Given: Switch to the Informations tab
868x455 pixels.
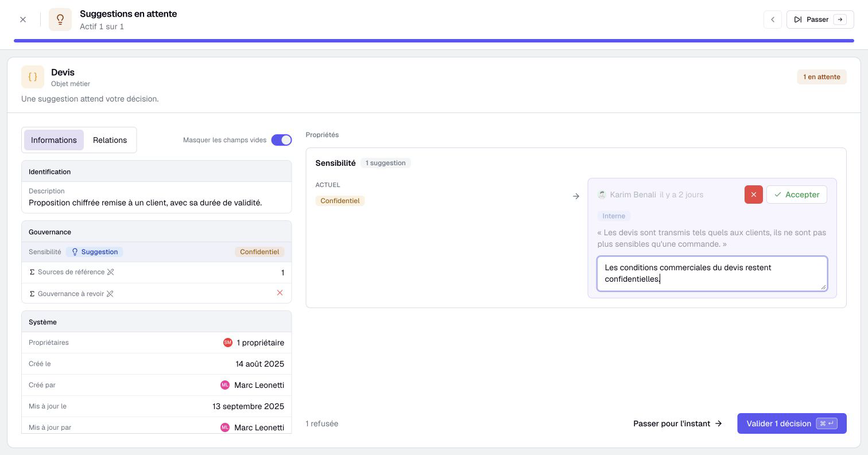Looking at the screenshot, I should point(54,140).
